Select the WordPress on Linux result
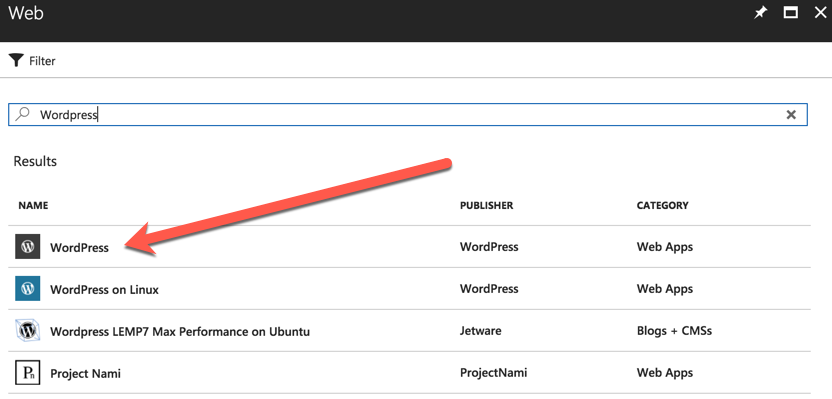The height and width of the screenshot is (399, 832). point(105,290)
